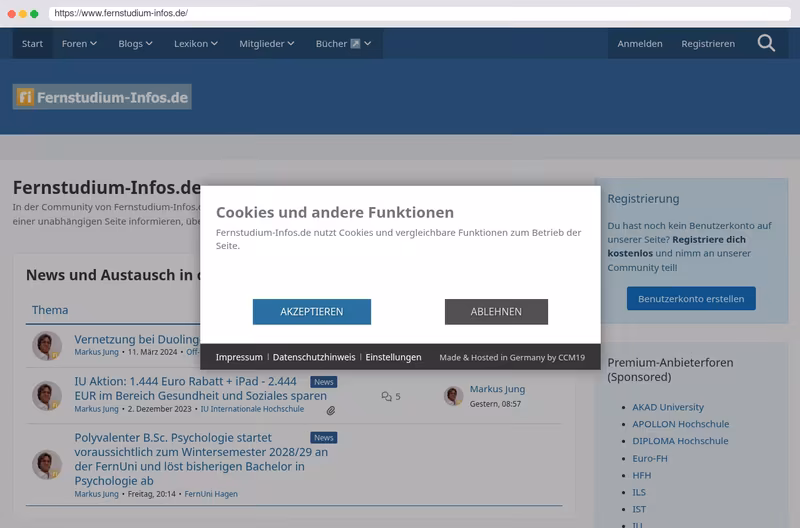800x528 pixels.
Task: Open Polyvalenter B.Sc. Psychologie topic
Action: 201,459
